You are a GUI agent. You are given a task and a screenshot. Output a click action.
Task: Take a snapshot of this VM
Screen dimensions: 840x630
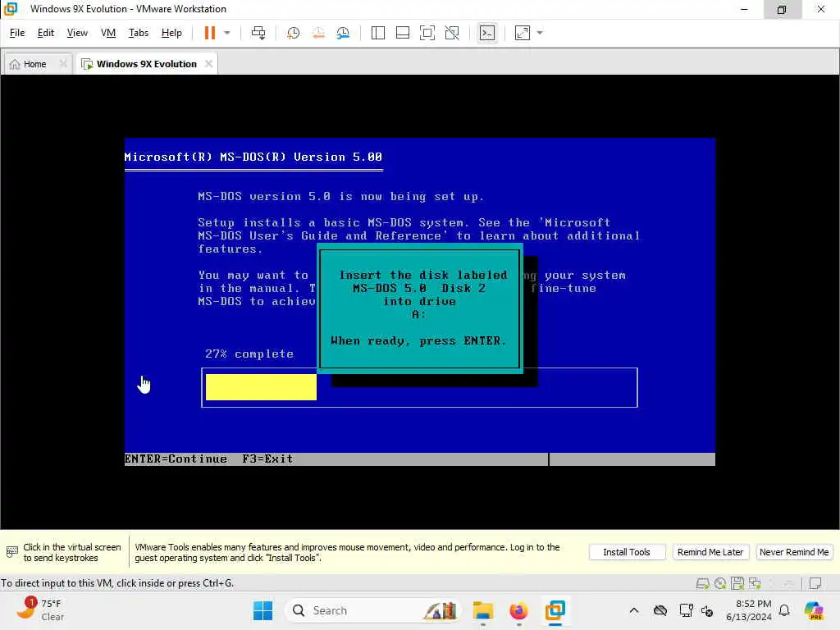click(x=293, y=33)
